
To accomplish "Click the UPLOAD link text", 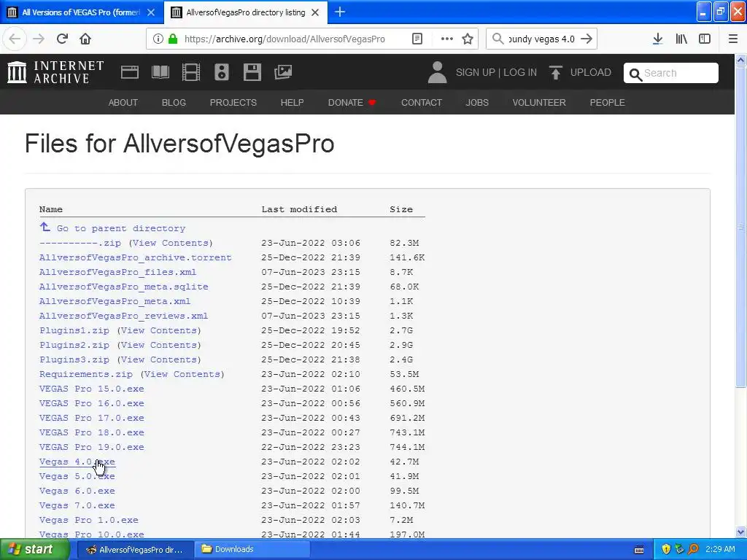I will coord(591,72).
